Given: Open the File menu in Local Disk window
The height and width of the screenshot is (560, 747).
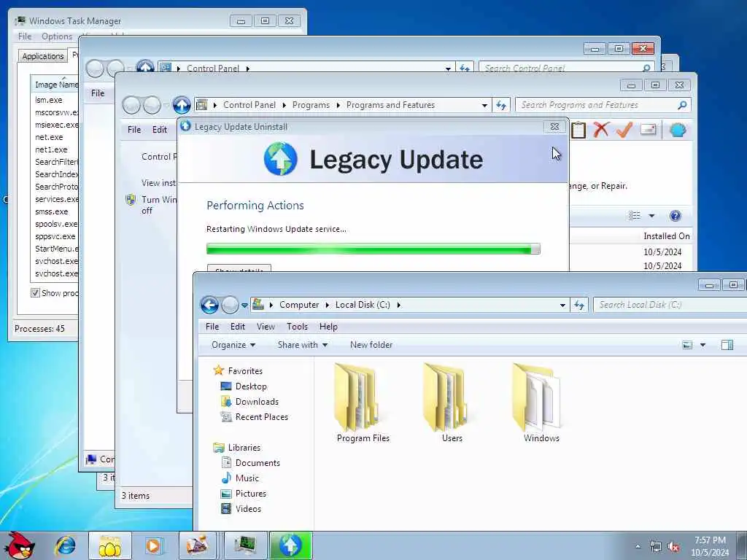Looking at the screenshot, I should point(212,326).
